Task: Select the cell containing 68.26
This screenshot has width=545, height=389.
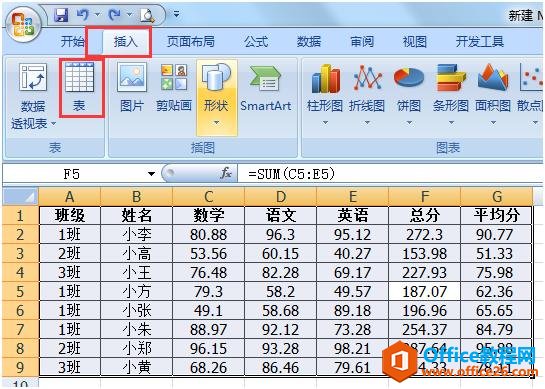Action: 209,367
